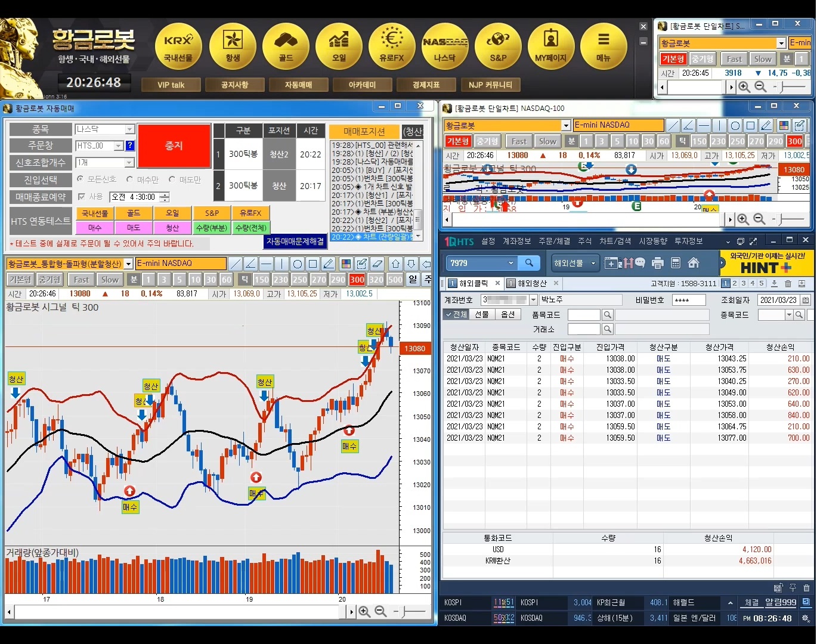The height and width of the screenshot is (644, 817).
Task: Select the eraser tool in main chart
Action: point(377,264)
